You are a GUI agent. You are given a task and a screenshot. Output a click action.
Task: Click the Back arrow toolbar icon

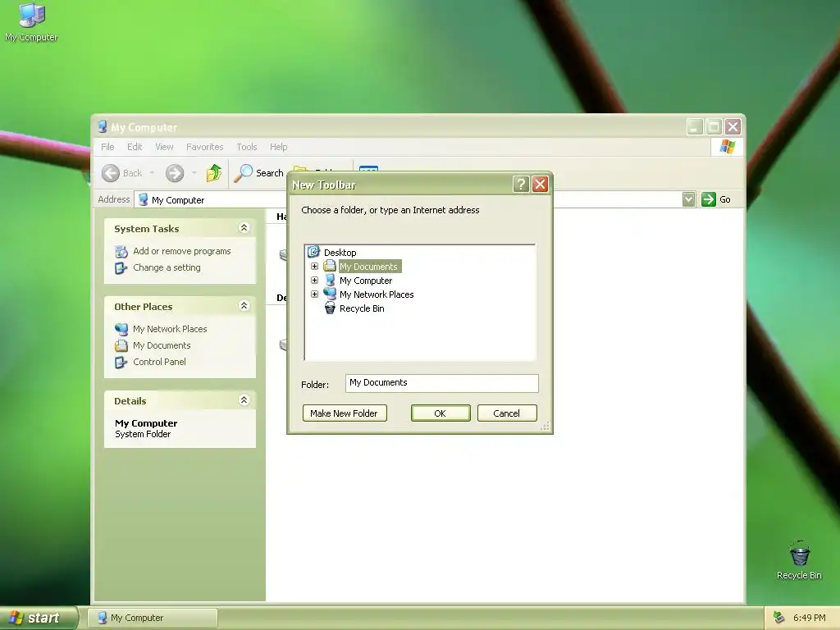111,173
